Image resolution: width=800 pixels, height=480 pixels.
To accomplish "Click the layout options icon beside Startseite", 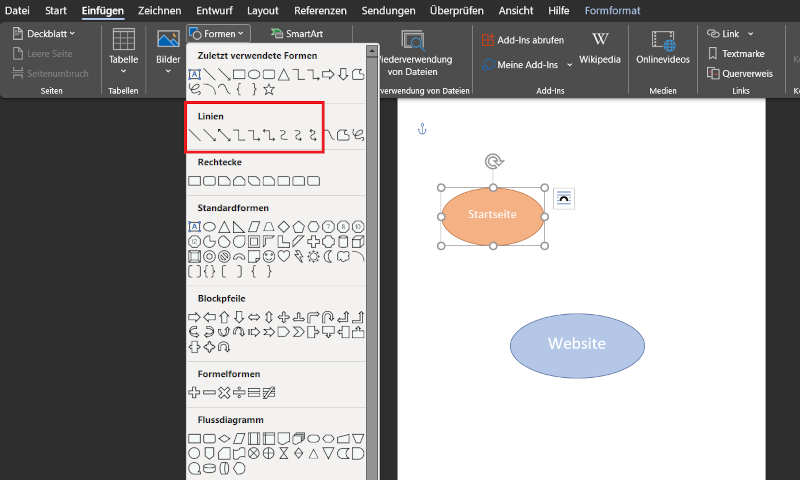I will tap(563, 199).
